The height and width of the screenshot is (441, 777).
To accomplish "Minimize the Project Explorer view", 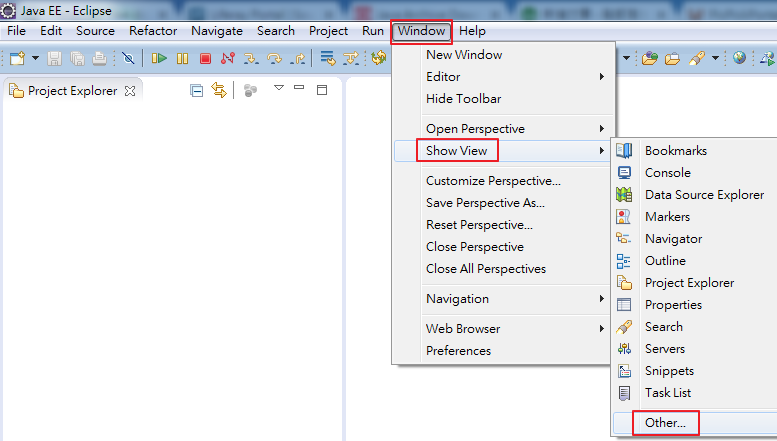I will point(299,87).
